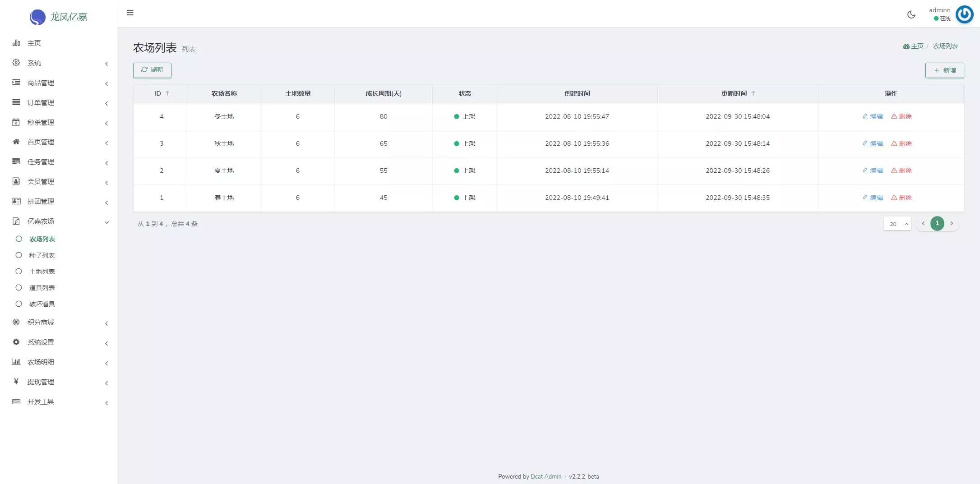This screenshot has width=980, height=484.
Task: Select 破坏道具 submenu item
Action: coord(42,304)
